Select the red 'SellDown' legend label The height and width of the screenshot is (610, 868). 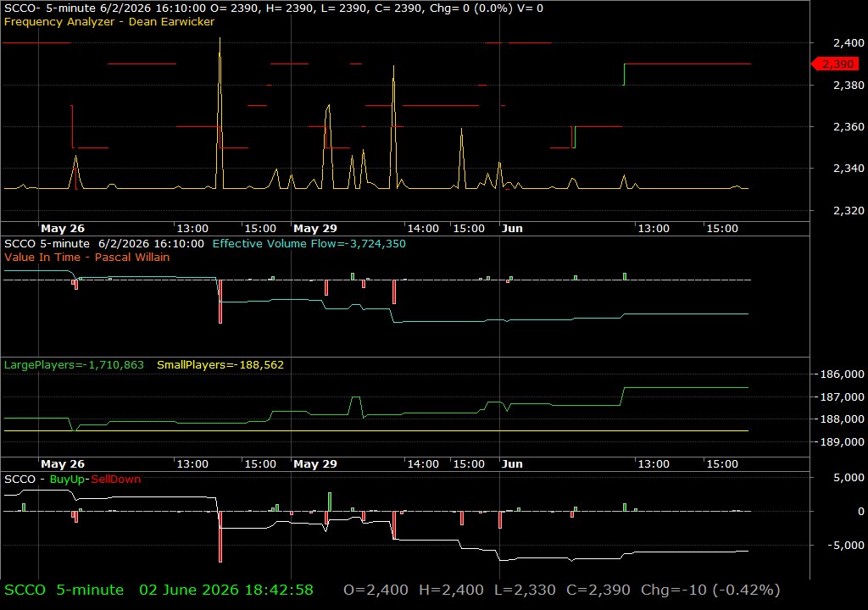[115, 480]
